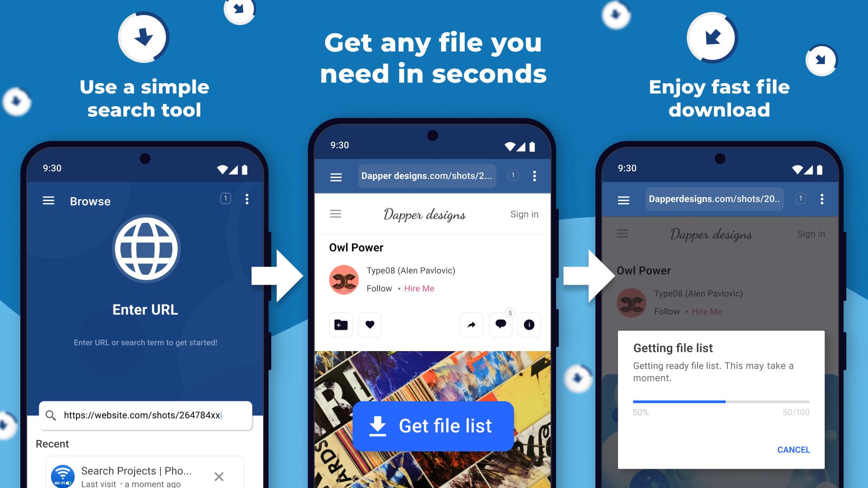
Task: Click the Follow button on profile
Action: pos(379,288)
